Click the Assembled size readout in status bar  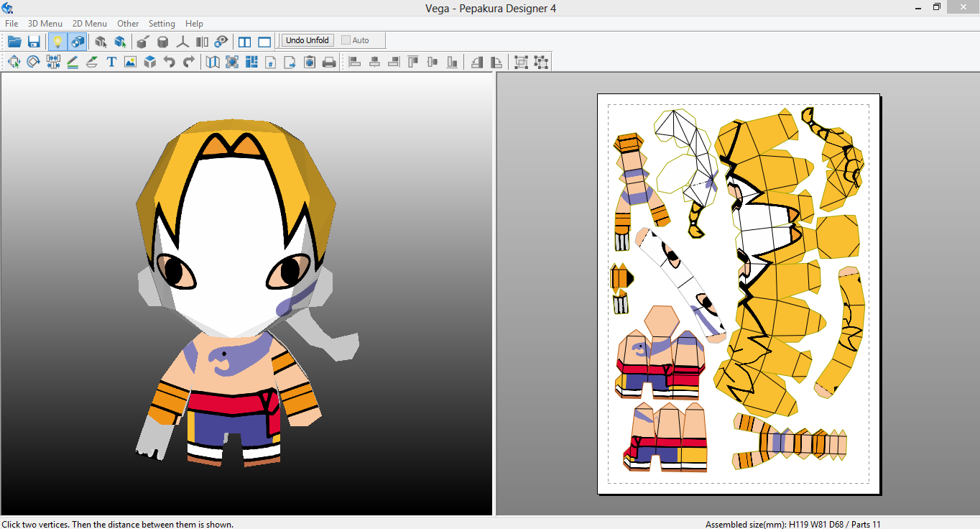[x=792, y=524]
